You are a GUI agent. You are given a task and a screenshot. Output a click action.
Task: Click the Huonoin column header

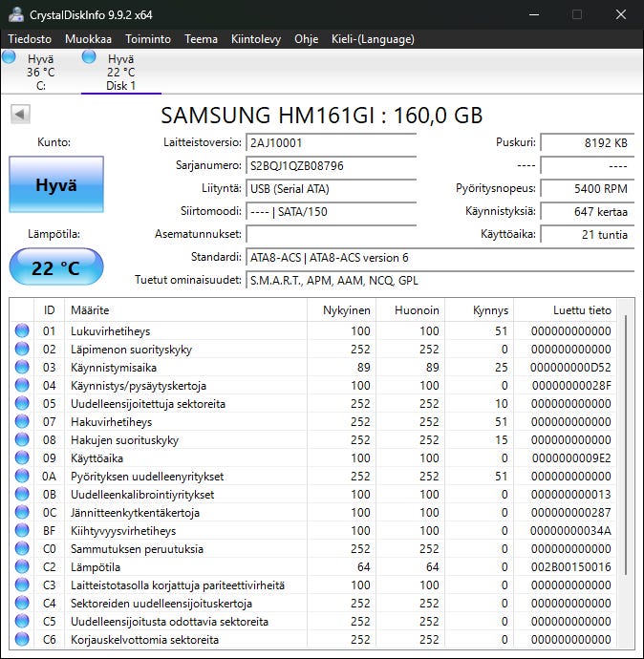click(410, 310)
